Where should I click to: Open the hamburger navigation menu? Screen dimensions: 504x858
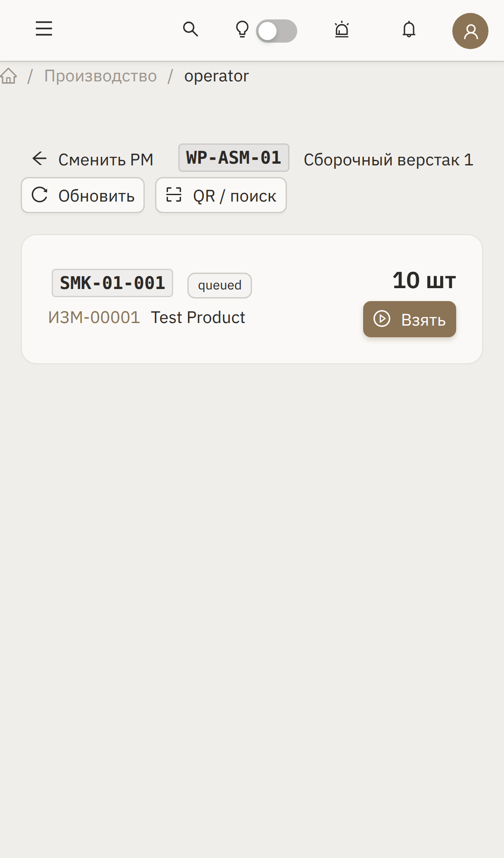pos(44,29)
